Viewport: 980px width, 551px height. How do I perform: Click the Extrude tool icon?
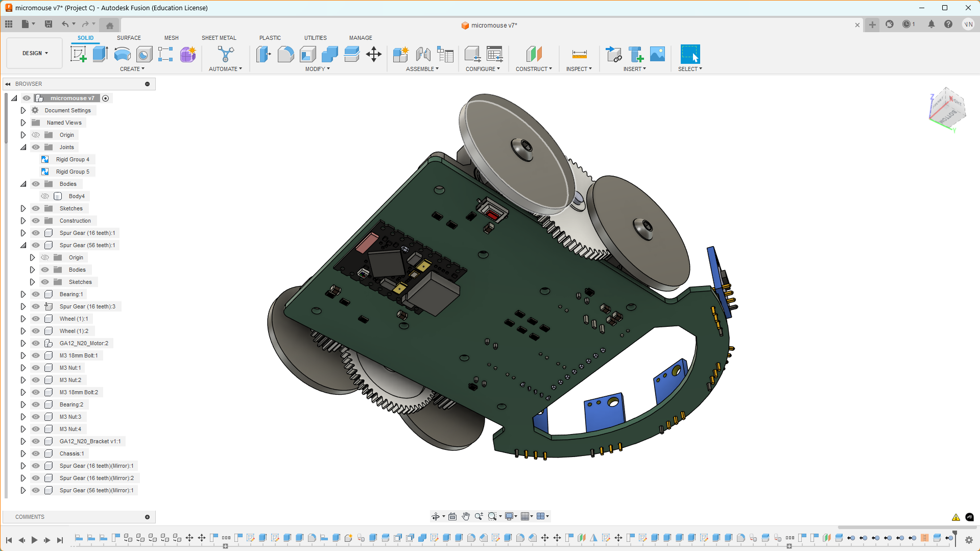coord(100,54)
